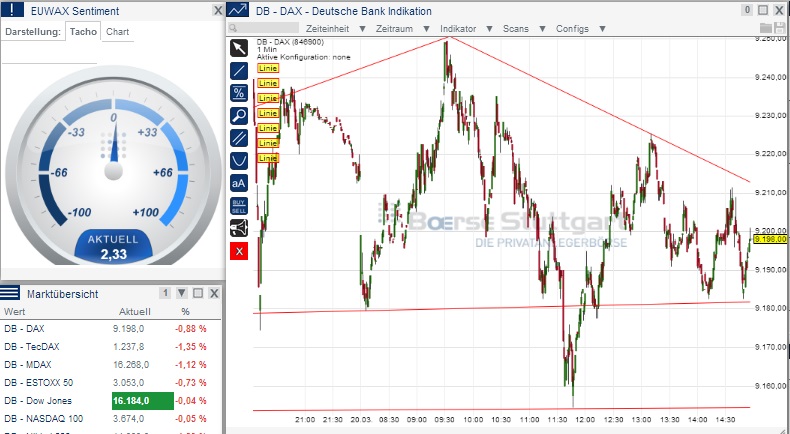790x434 pixels.
Task: Click the EUWAX sentiment gauge needle hub
Action: click(x=113, y=170)
